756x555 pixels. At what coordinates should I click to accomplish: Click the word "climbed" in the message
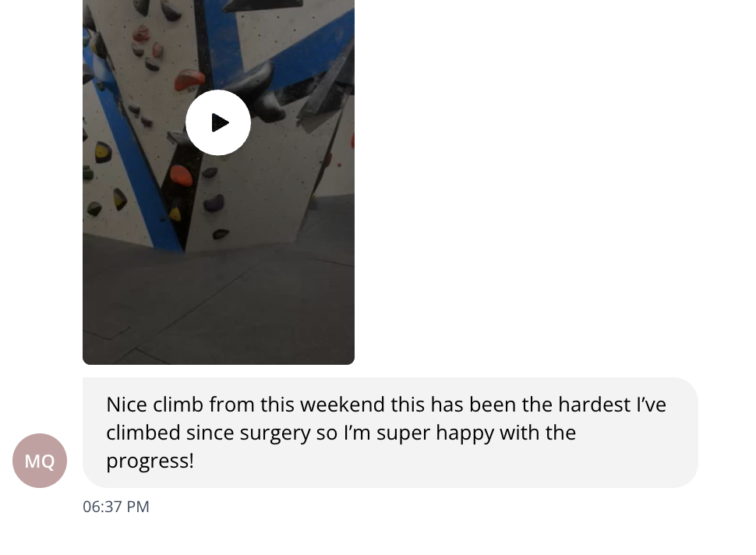click(x=142, y=433)
